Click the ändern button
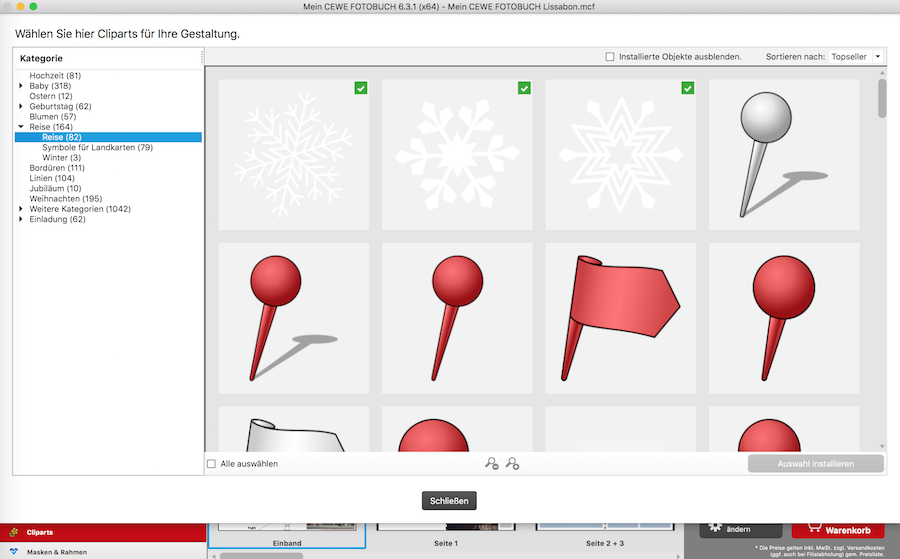This screenshot has width=900, height=559. pyautogui.click(x=740, y=529)
